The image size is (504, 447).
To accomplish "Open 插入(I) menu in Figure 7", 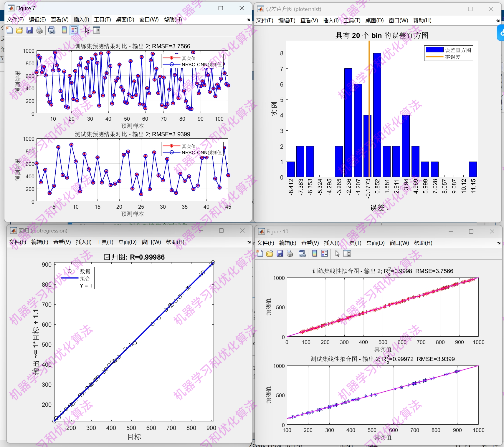I will pyautogui.click(x=81, y=20).
